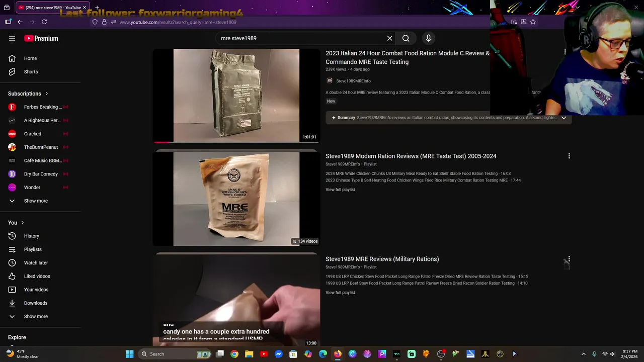Open the MRE Chicken Chunks playlist thumbnail
Viewport: 644px width, 362px height.
pyautogui.click(x=236, y=199)
